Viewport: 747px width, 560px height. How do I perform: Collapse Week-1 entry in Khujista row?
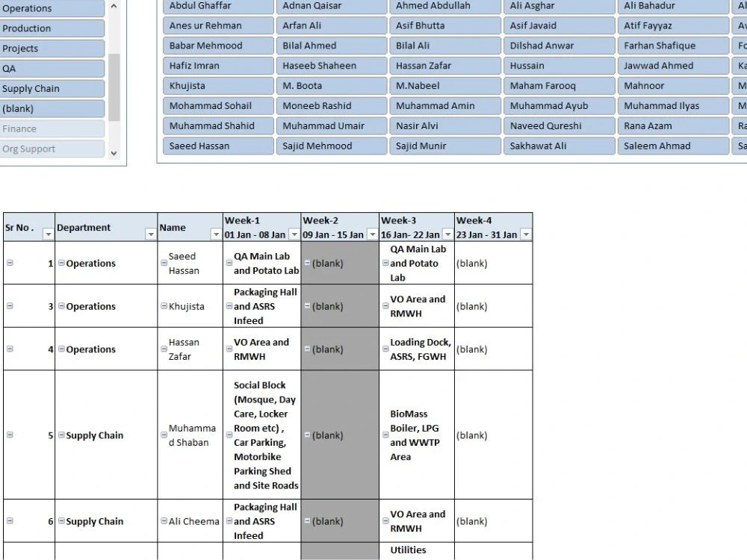tap(229, 305)
